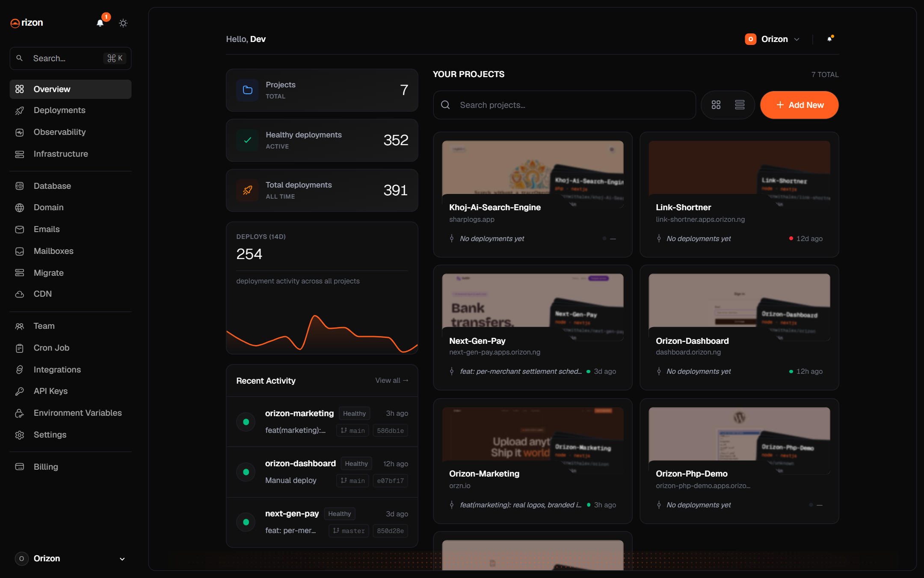Open next-gen-pay activity entry
Screen dimensions: 924x578
[322, 522]
